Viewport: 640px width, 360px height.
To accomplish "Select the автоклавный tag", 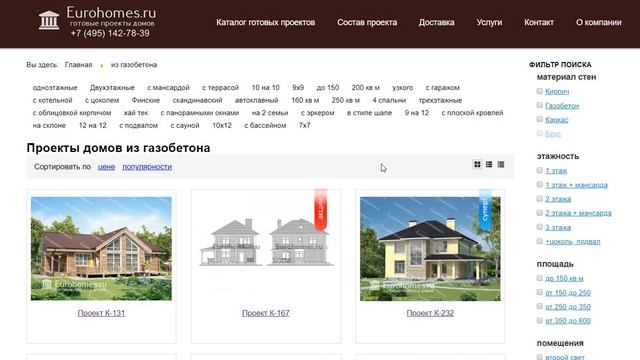I will click(x=256, y=100).
